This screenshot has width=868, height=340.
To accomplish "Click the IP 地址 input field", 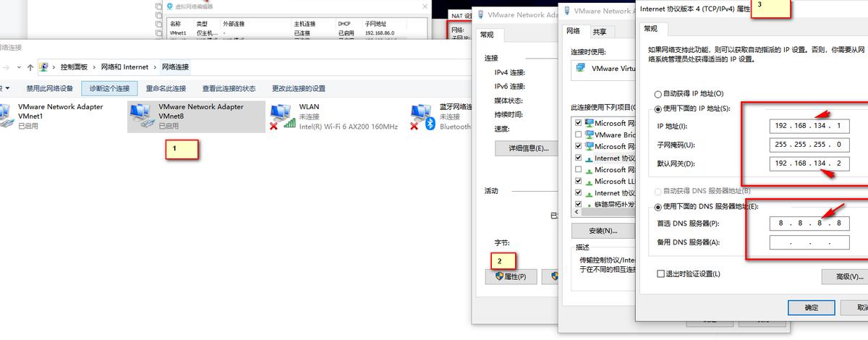I will coord(809,126).
